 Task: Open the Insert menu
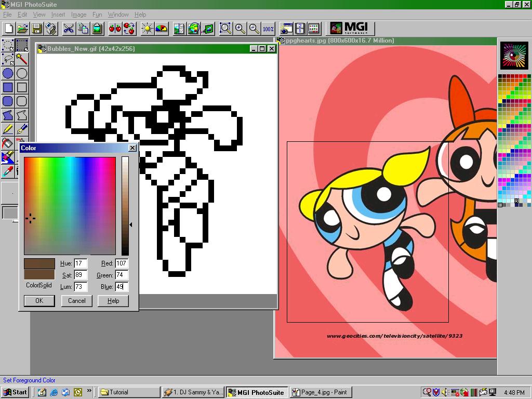point(58,15)
